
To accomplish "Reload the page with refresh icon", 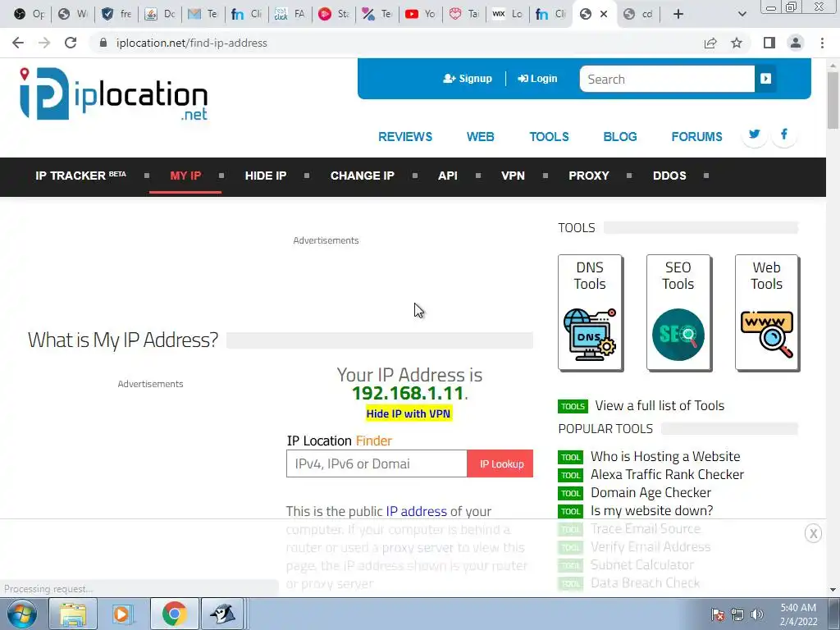I will pyautogui.click(x=71, y=43).
